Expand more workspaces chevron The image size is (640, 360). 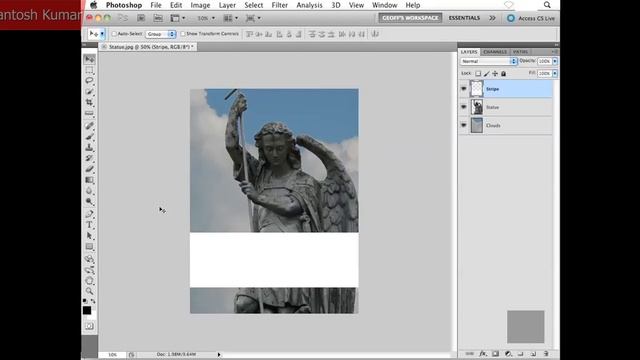492,18
